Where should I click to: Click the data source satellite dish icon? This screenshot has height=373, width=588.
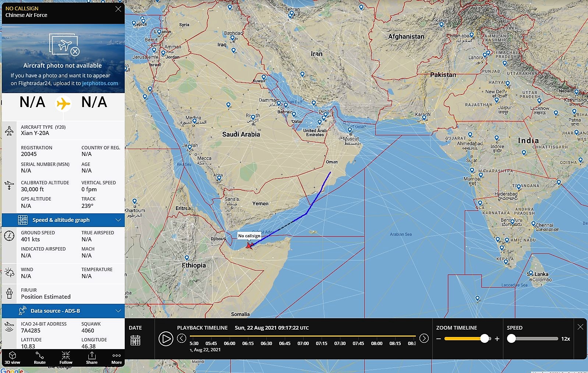pos(22,310)
